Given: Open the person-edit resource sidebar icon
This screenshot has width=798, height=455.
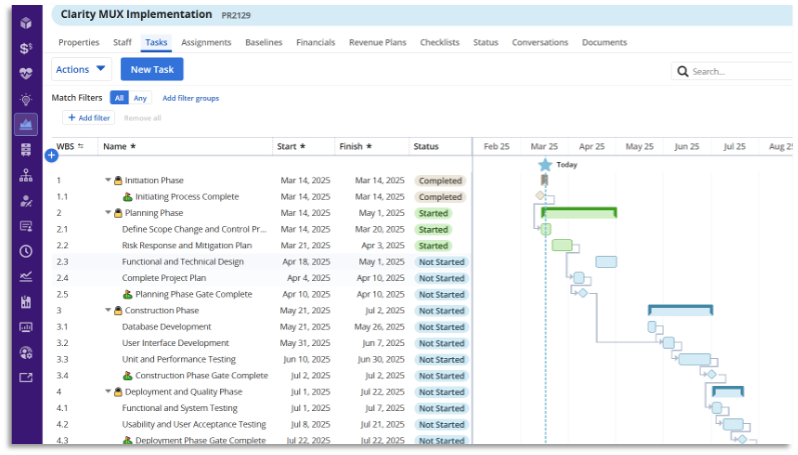Looking at the screenshot, I should pyautogui.click(x=26, y=201).
